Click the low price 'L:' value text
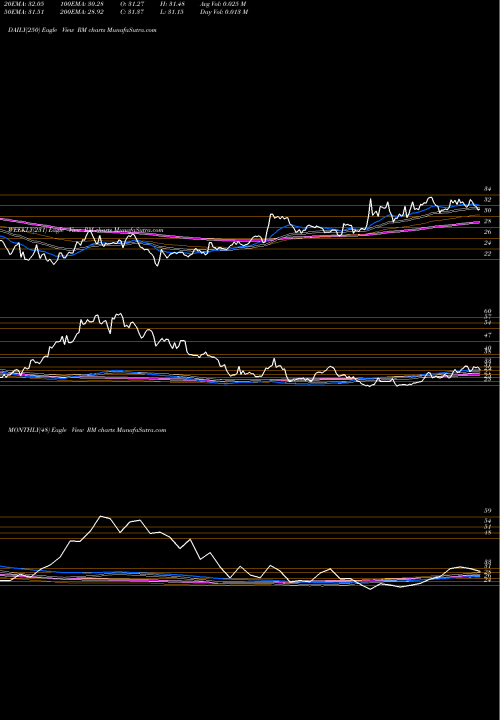 coord(172,12)
